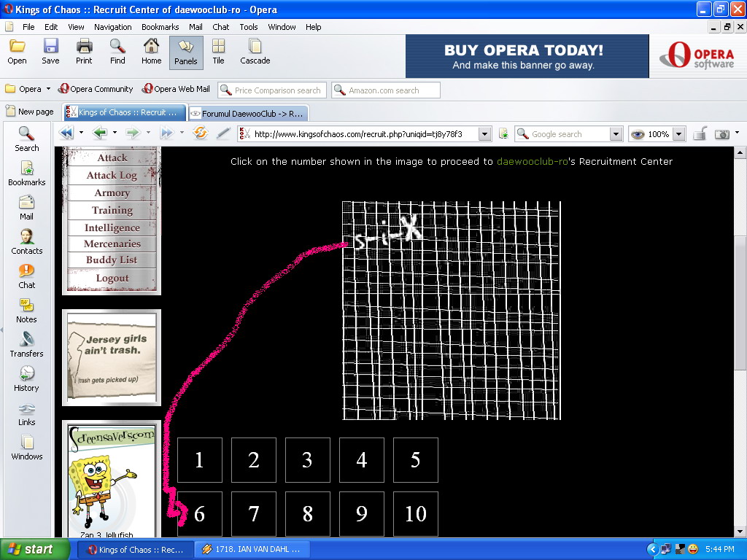The width and height of the screenshot is (747, 560).
Task: Open the 100% zoom dropdown
Action: (x=680, y=134)
